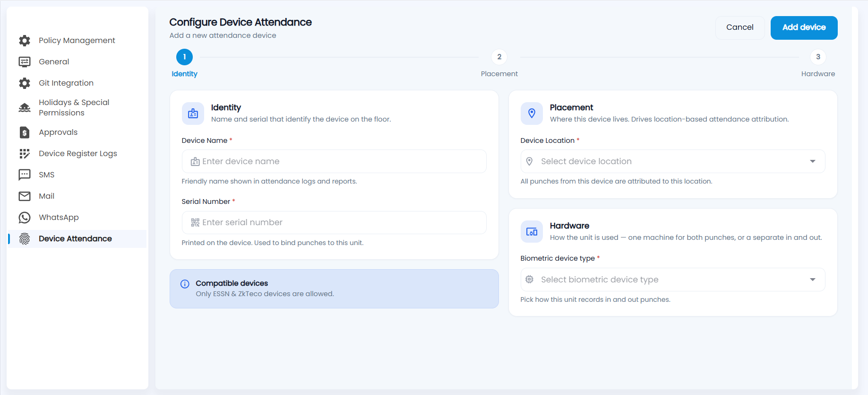Viewport: 868px width, 395px height.
Task: Click the Mail envelope icon
Action: (25, 196)
